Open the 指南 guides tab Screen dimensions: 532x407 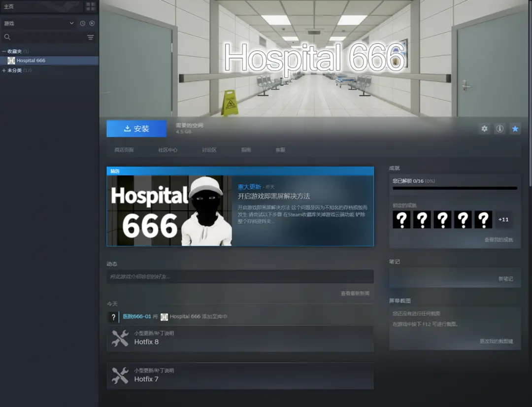click(246, 150)
